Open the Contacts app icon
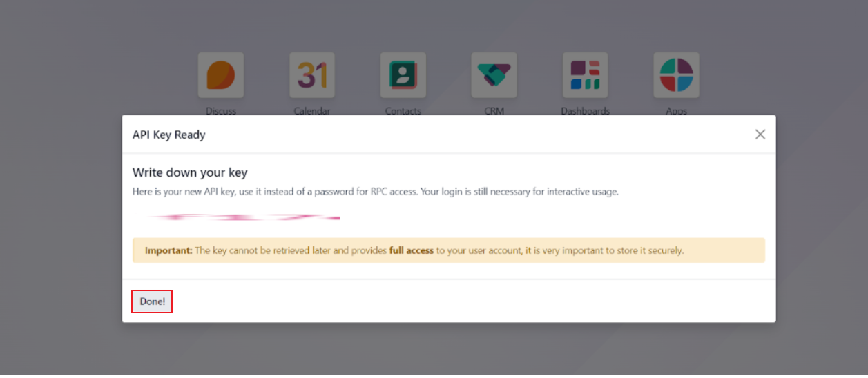This screenshot has height=378, width=868. click(403, 75)
